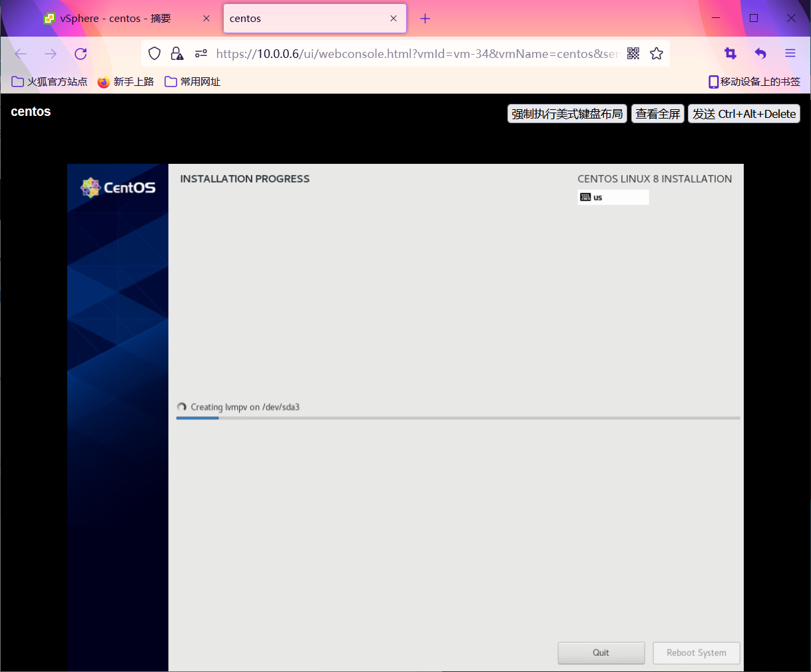The image size is (811, 672).
Task: Send Ctrl+Alt+Delete to the VM
Action: 744,114
